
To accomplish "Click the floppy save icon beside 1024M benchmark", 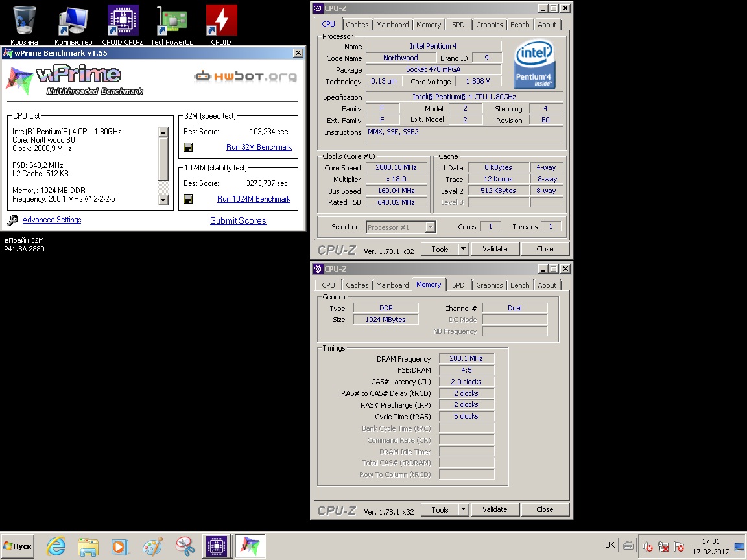I will pos(188,199).
